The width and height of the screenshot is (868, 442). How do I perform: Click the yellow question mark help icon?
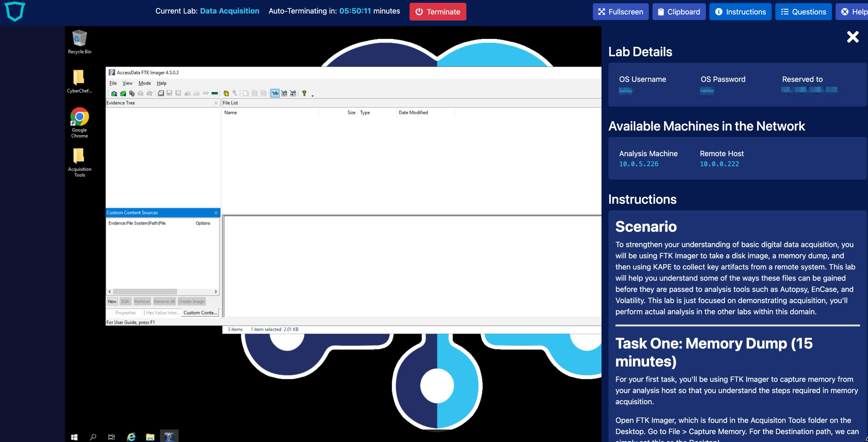point(304,93)
